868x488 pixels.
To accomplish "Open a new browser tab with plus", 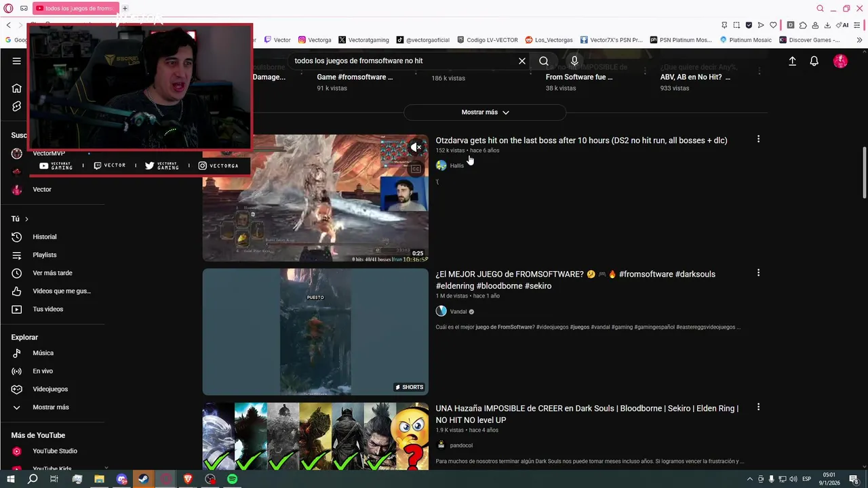I will pos(125,8).
